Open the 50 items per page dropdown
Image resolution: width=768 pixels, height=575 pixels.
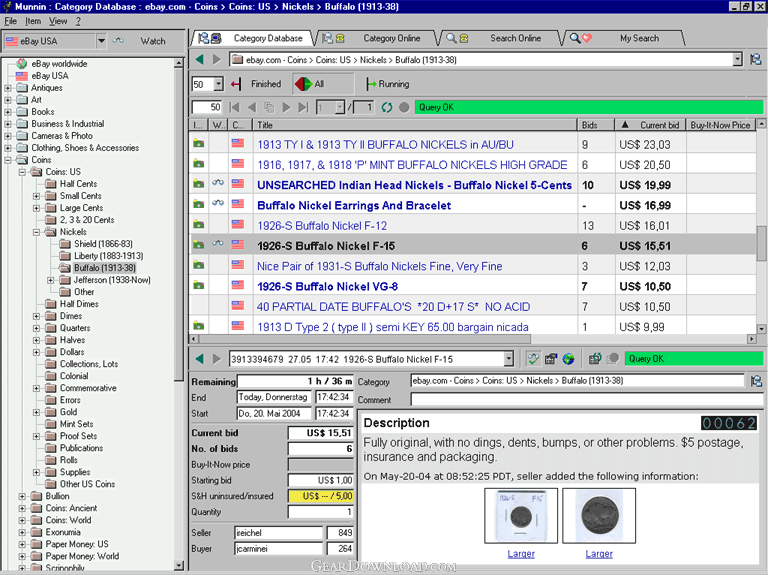tap(218, 84)
